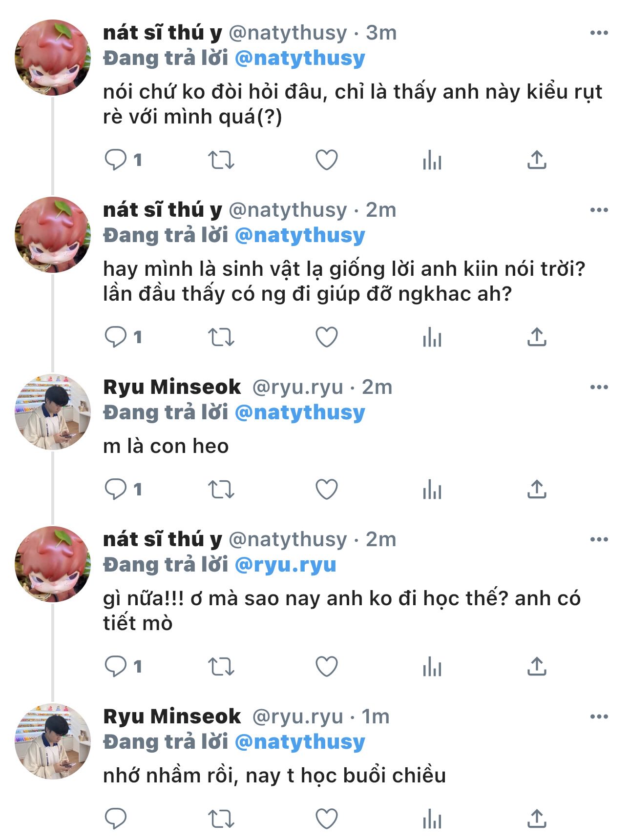Share the "nhớ nhầm rồi, nay t học" tweet
The height and width of the screenshot is (840, 630).
(537, 819)
